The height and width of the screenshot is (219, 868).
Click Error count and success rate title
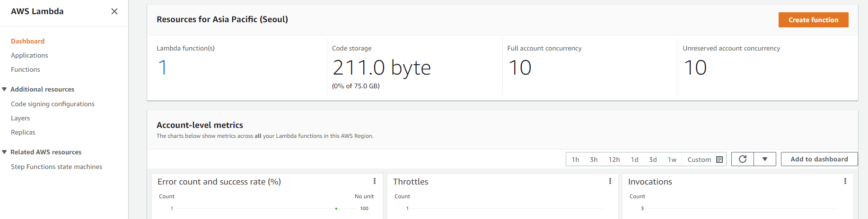[x=219, y=182]
